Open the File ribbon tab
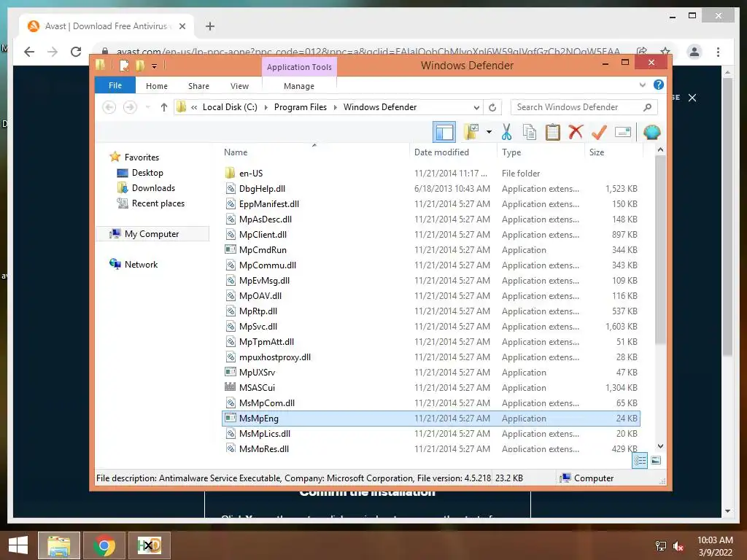The width and height of the screenshot is (747, 560). (x=115, y=86)
